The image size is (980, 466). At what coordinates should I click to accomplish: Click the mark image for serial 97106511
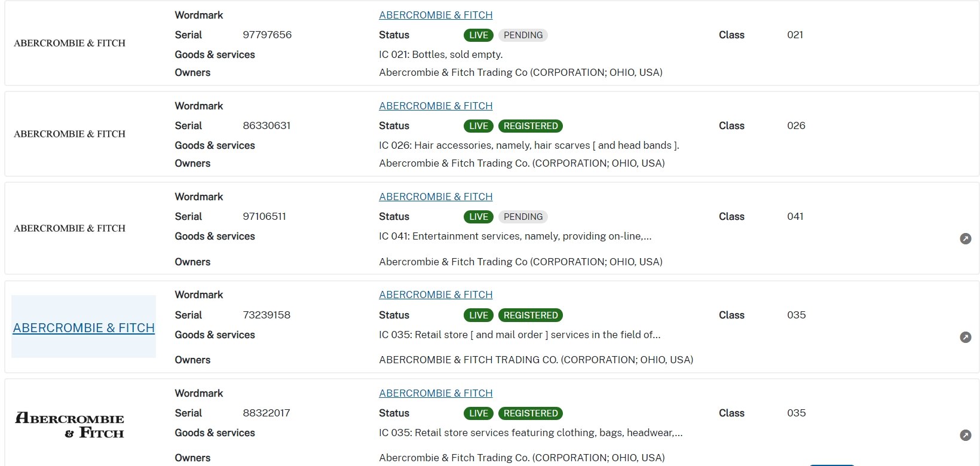point(70,228)
